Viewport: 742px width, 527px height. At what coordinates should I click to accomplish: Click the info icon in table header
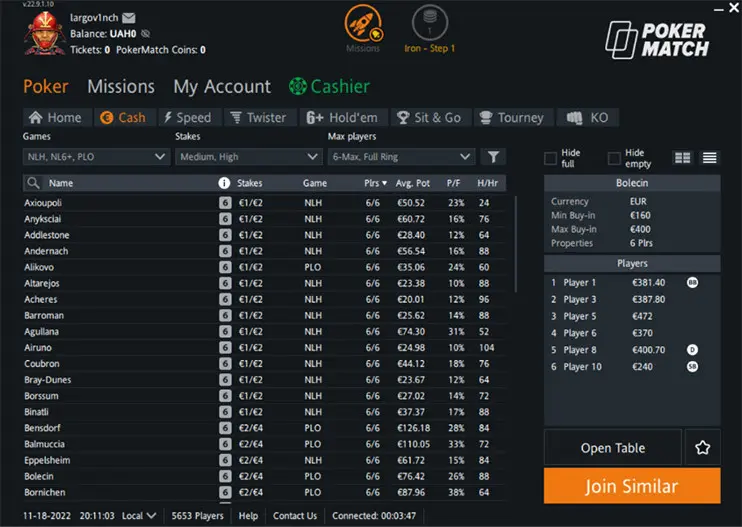coord(224,183)
